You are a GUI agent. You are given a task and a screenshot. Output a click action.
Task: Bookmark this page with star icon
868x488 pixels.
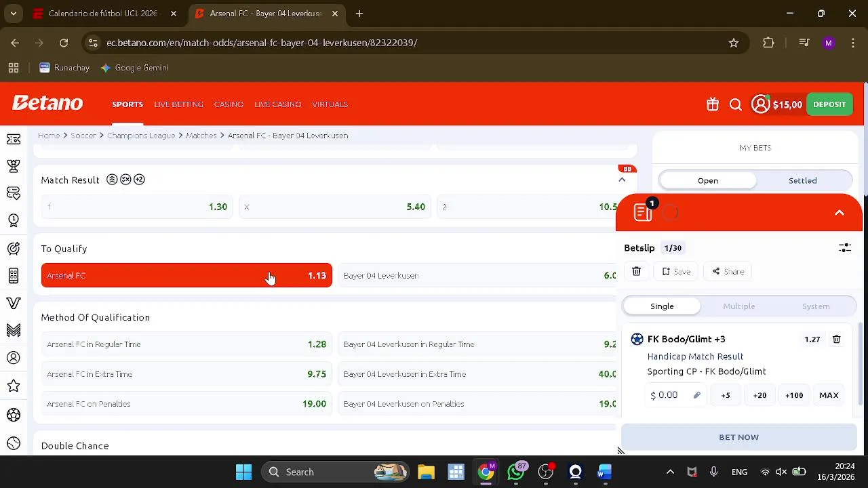(734, 43)
